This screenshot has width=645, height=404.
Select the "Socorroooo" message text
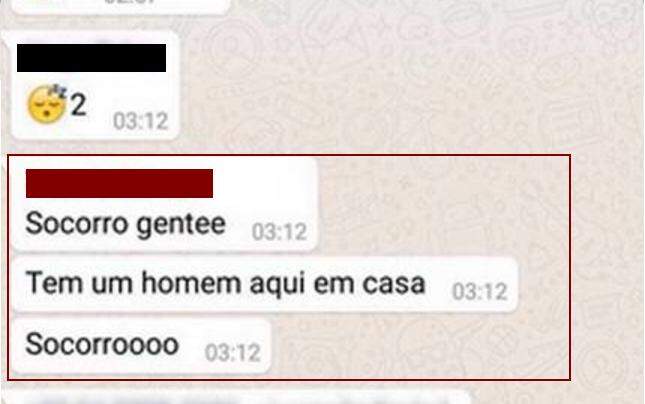102,344
